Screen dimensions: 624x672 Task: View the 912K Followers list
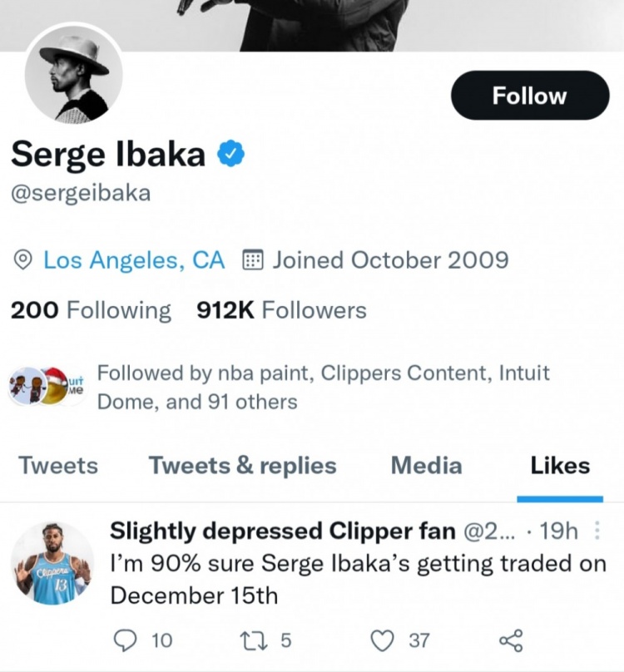[x=281, y=310]
